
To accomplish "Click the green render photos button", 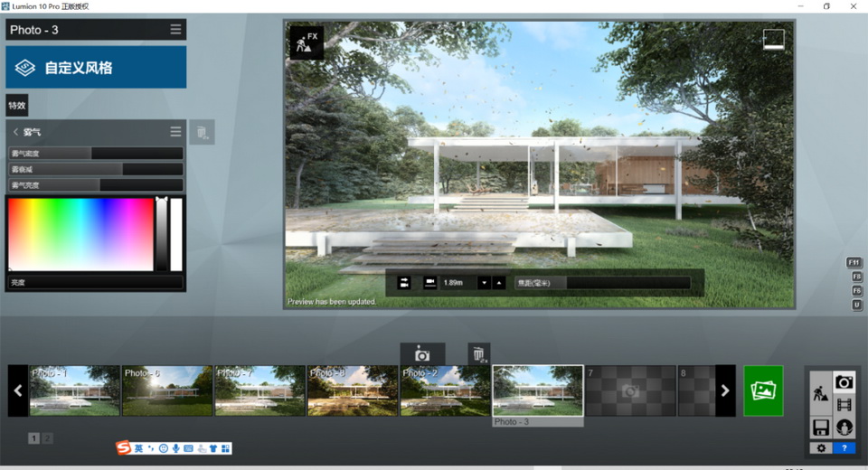I will (x=763, y=390).
